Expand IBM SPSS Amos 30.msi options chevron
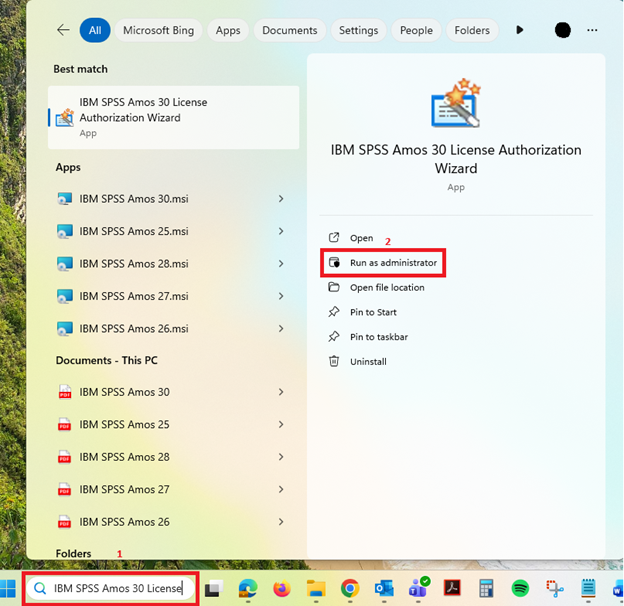Viewport: 624px width, 606px height. 281,199
